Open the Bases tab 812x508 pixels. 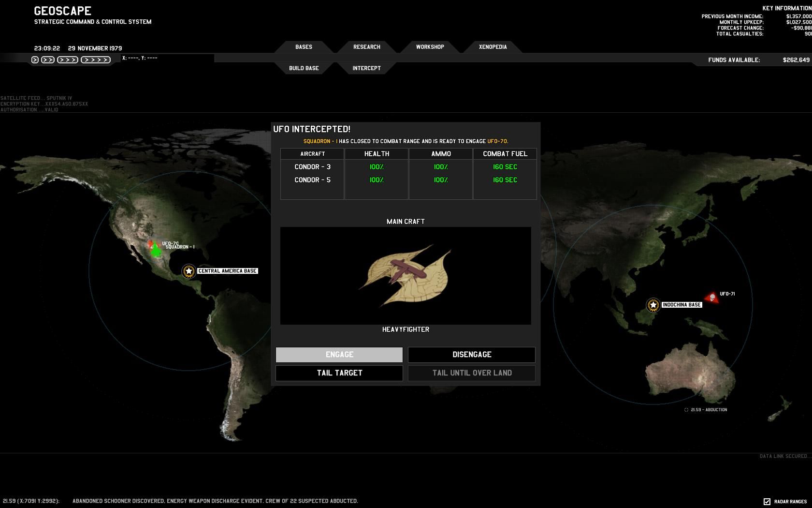tap(304, 47)
